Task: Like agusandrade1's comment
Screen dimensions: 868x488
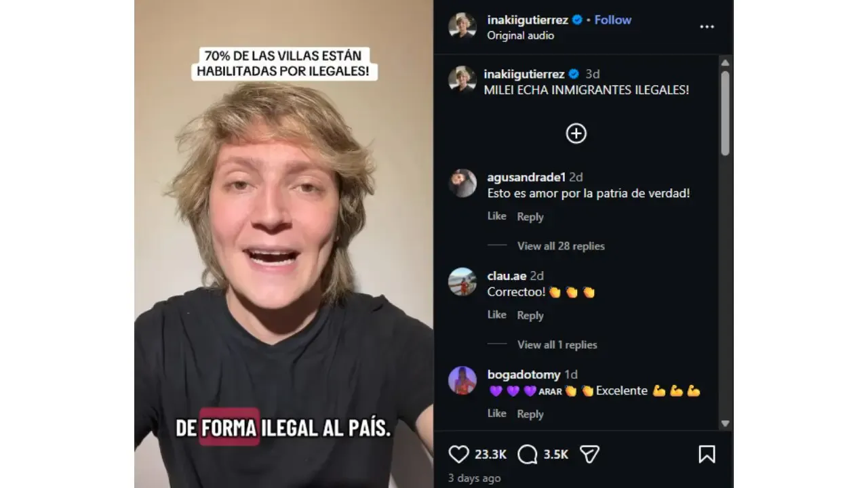Action: click(x=496, y=216)
